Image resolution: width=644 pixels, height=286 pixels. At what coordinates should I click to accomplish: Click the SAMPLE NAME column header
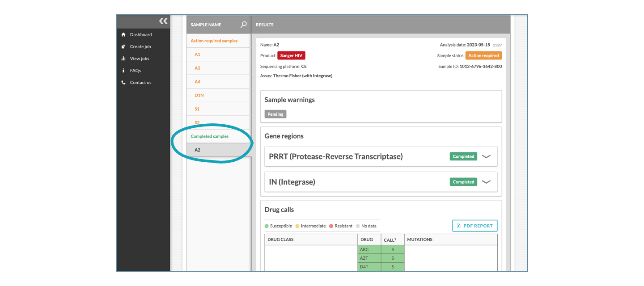coord(206,25)
